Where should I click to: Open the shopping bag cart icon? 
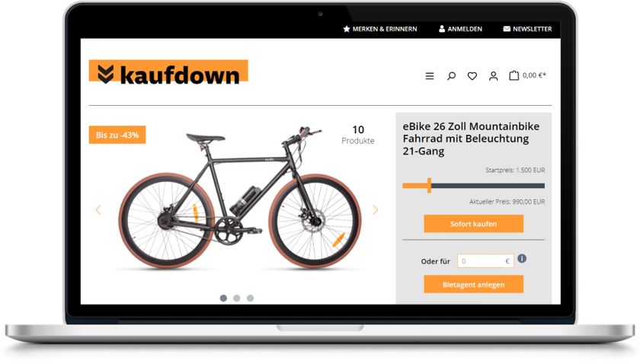514,75
